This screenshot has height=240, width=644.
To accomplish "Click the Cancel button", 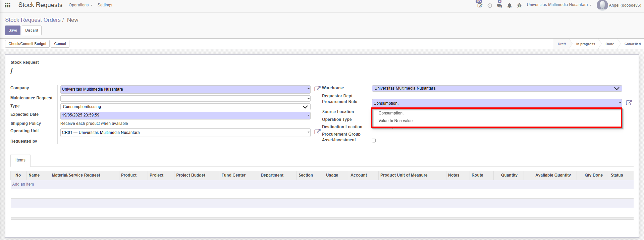I will pos(60,44).
